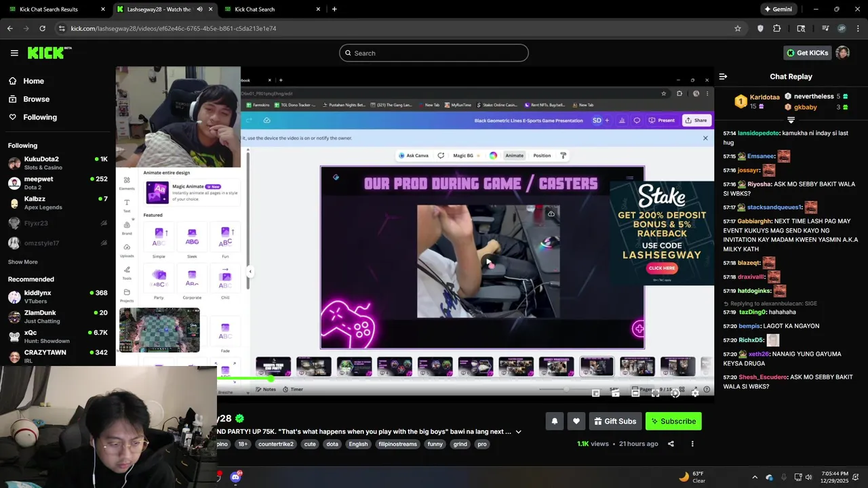Click the Get KICKs button

tap(808, 53)
